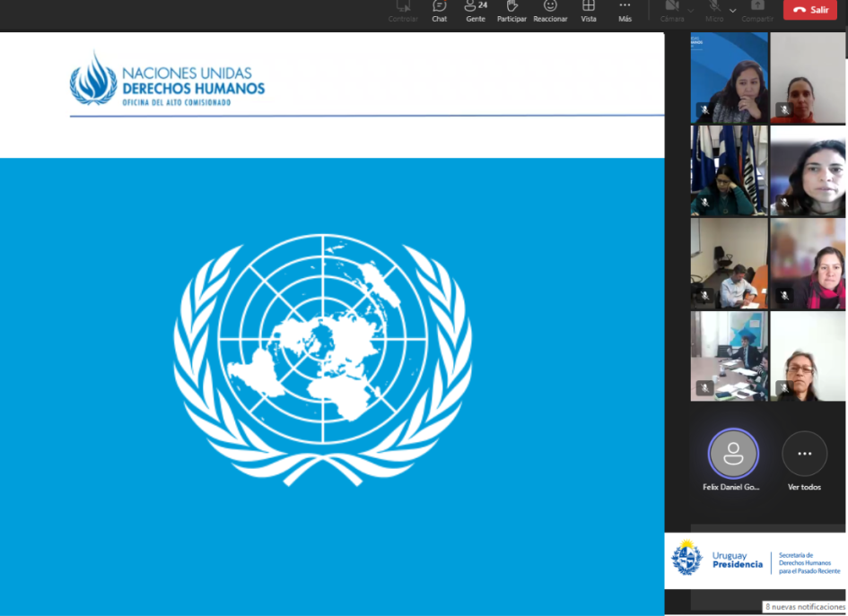Viewport: 848px width, 616px height.
Task: Toggle the Micro mute button
Action: [714, 12]
